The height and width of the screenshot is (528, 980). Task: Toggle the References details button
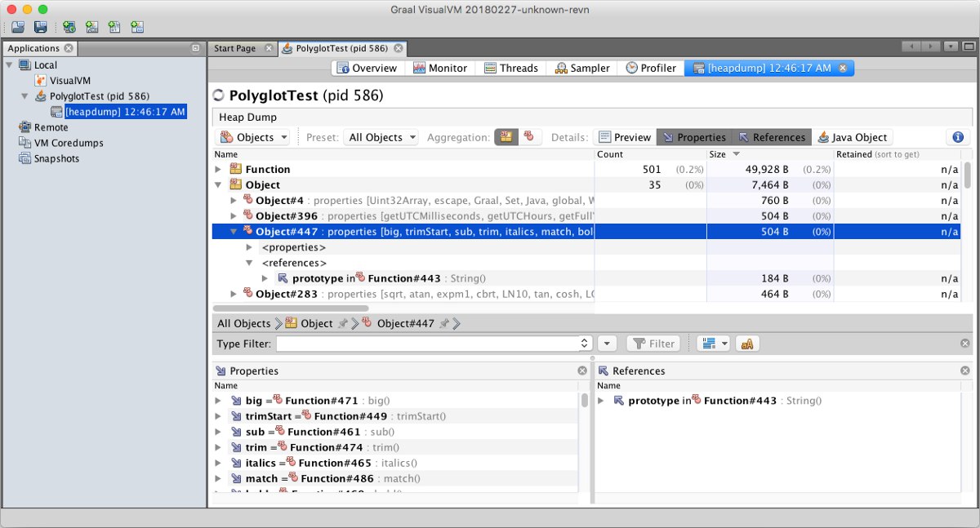pyautogui.click(x=770, y=137)
